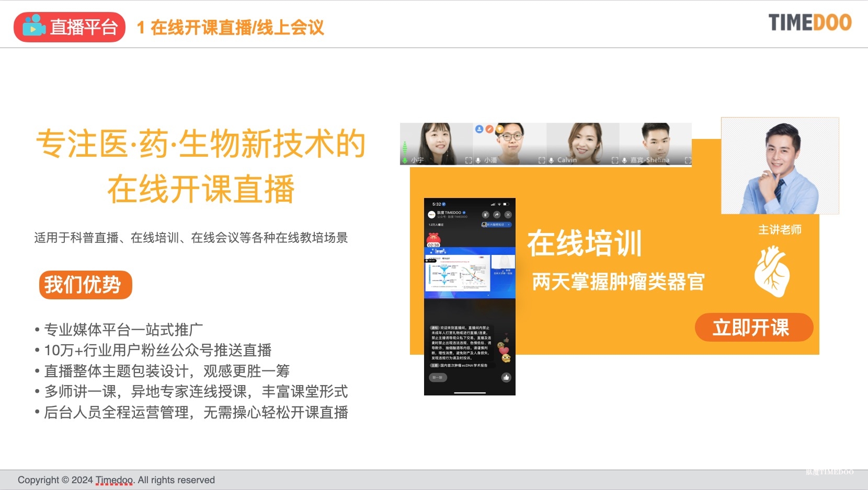Click the camera icon in the 直播平台 badge
Viewport: 868px width, 490px height.
click(x=34, y=26)
